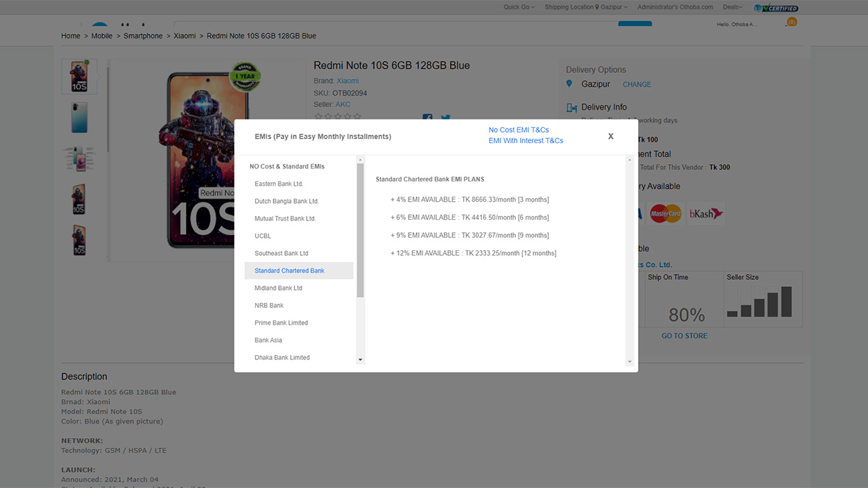This screenshot has width=868, height=488.
Task: Select the highlighted Standard Chartered Bank entry
Action: 299,271
